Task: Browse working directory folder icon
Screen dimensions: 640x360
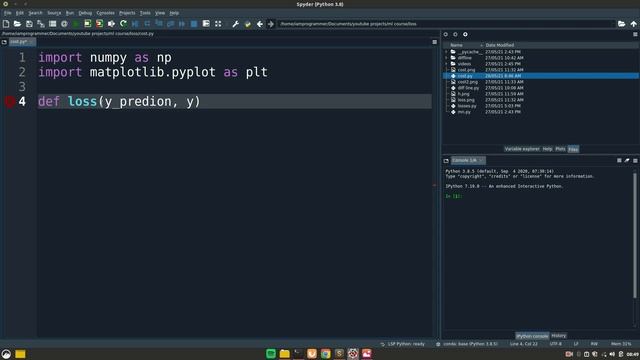Action: click(x=621, y=24)
